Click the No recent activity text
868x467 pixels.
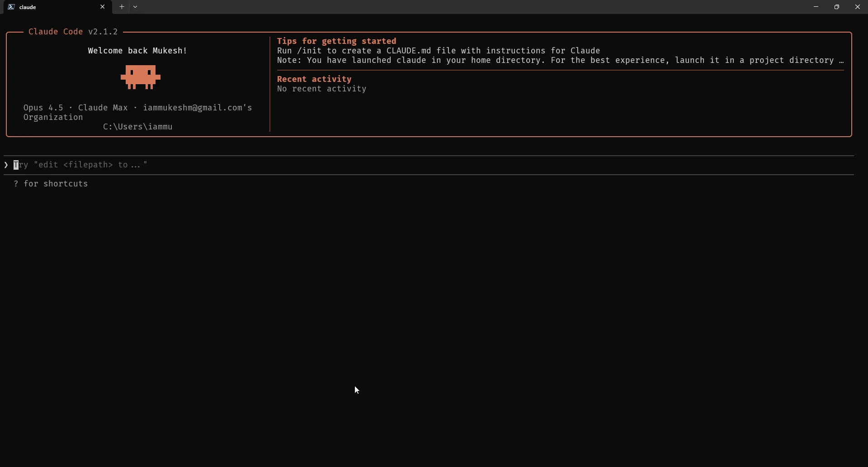[321, 89]
